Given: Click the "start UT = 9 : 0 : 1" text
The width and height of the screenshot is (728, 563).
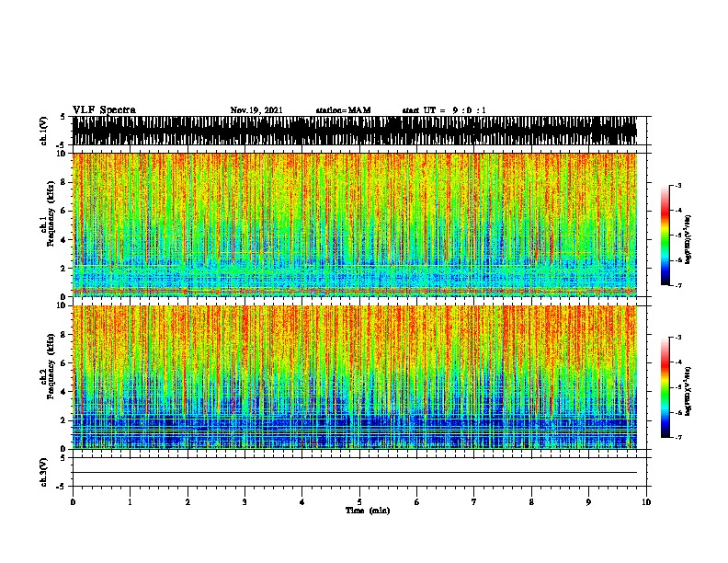Looking at the screenshot, I should (444, 110).
